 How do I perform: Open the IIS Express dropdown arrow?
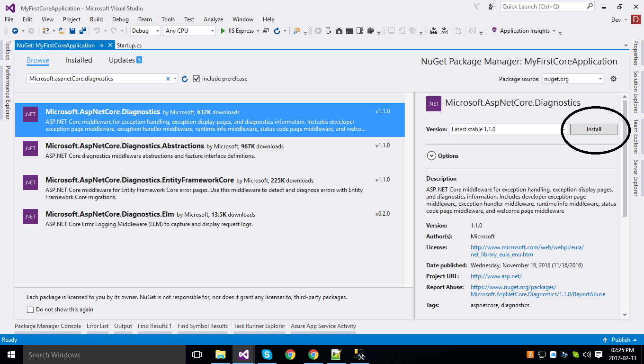[258, 31]
